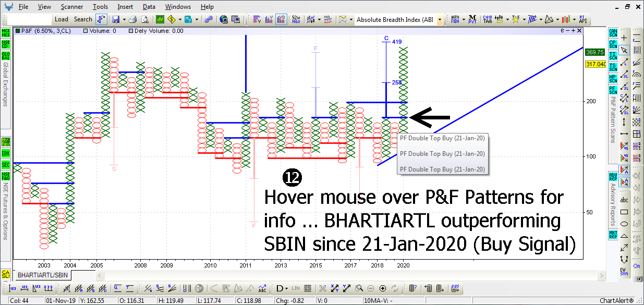The width and height of the screenshot is (644, 305).
Task: Click the IDX index icon
Action: [6, 153]
